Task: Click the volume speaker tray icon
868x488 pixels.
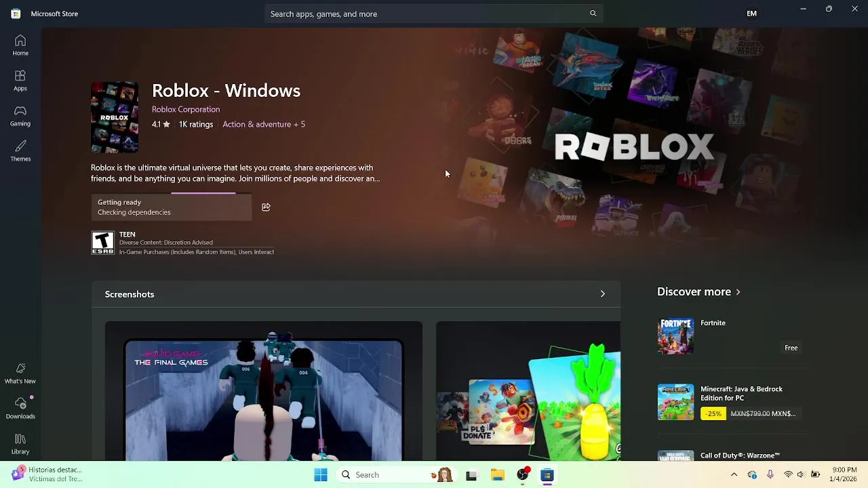Action: [x=801, y=475]
